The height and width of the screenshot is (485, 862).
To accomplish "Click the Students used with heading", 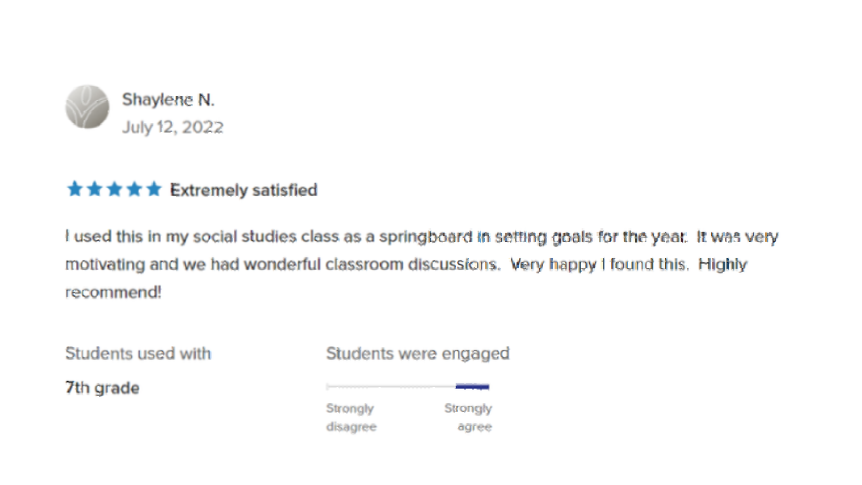I will (x=138, y=353).
